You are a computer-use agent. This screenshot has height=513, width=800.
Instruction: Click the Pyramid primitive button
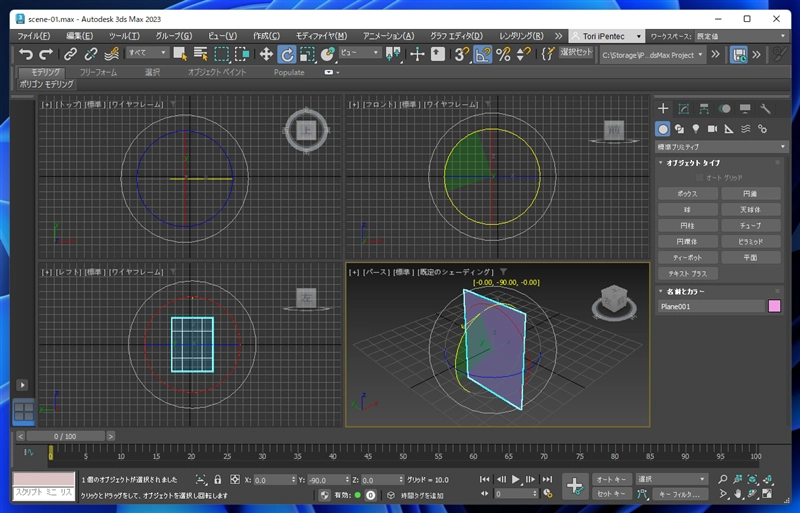(x=751, y=241)
